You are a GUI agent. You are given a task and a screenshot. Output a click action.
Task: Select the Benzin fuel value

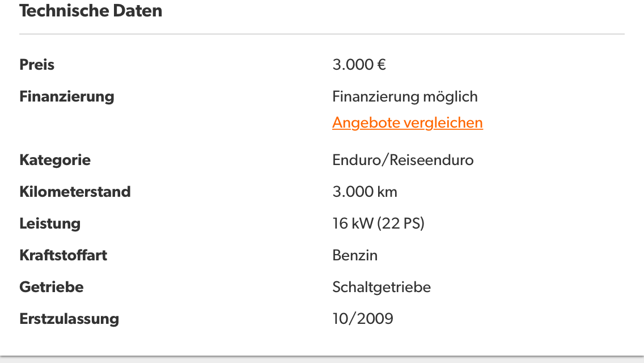355,255
